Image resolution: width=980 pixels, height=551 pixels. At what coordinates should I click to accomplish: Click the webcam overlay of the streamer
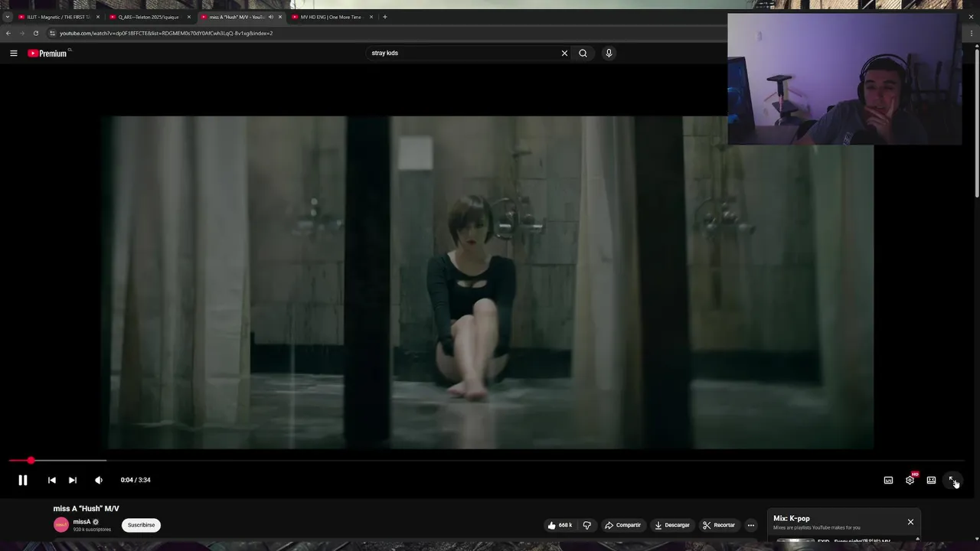pyautogui.click(x=844, y=79)
